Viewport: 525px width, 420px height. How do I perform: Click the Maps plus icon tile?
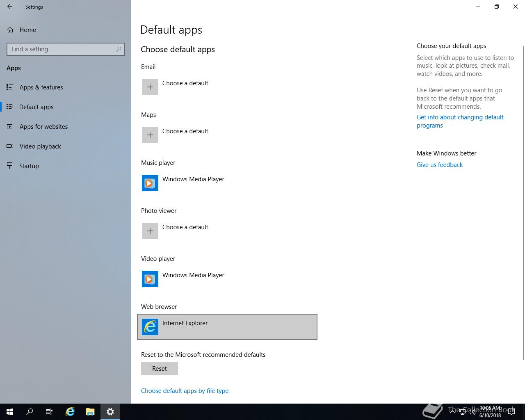(x=150, y=135)
